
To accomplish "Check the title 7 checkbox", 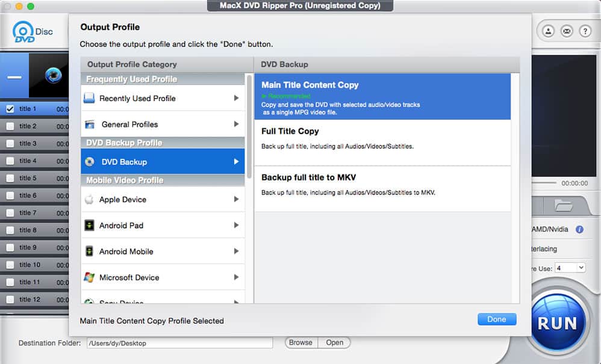I will [10, 213].
